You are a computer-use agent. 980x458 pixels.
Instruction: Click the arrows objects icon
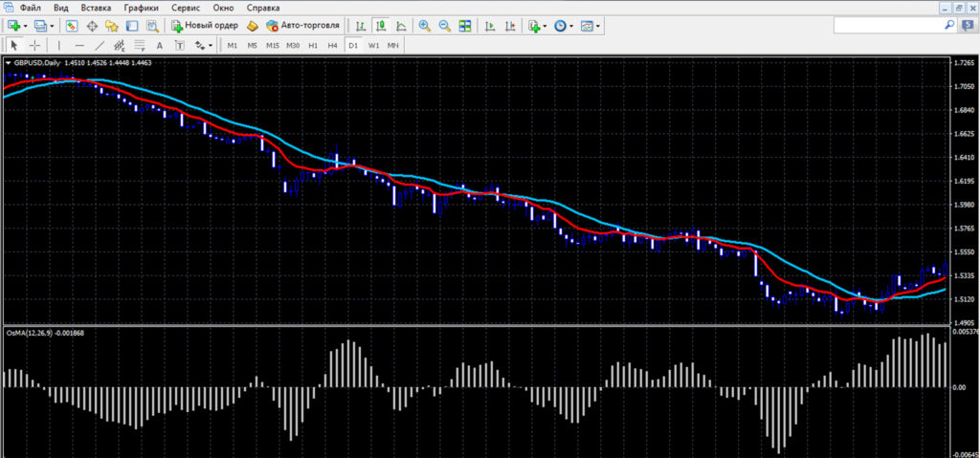(x=200, y=45)
